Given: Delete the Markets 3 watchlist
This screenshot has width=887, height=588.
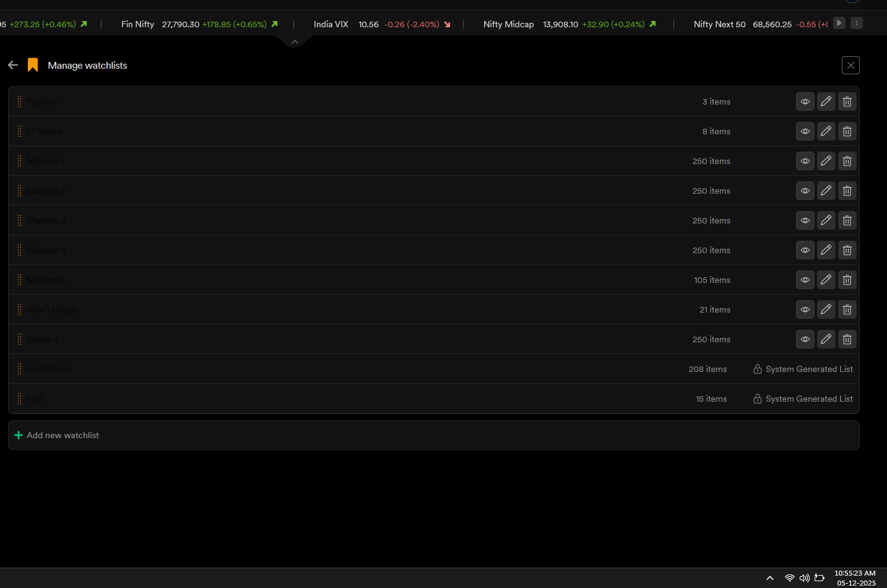Looking at the screenshot, I should pyautogui.click(x=847, y=220).
